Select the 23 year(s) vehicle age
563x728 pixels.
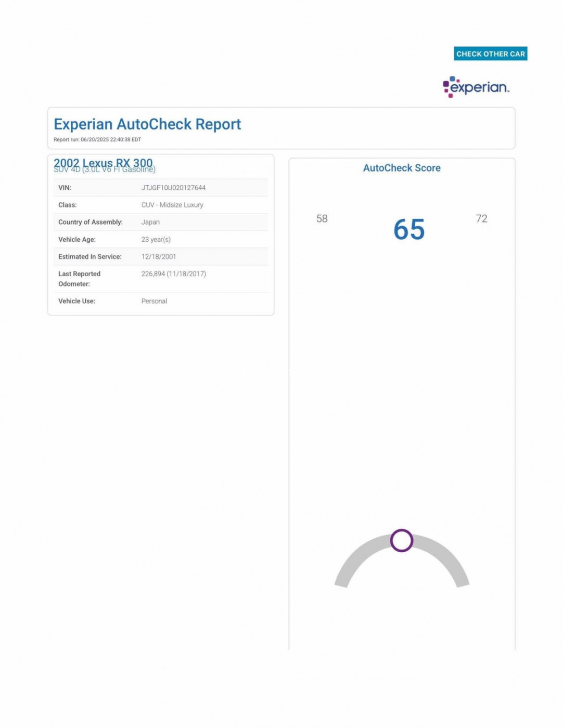click(x=156, y=239)
